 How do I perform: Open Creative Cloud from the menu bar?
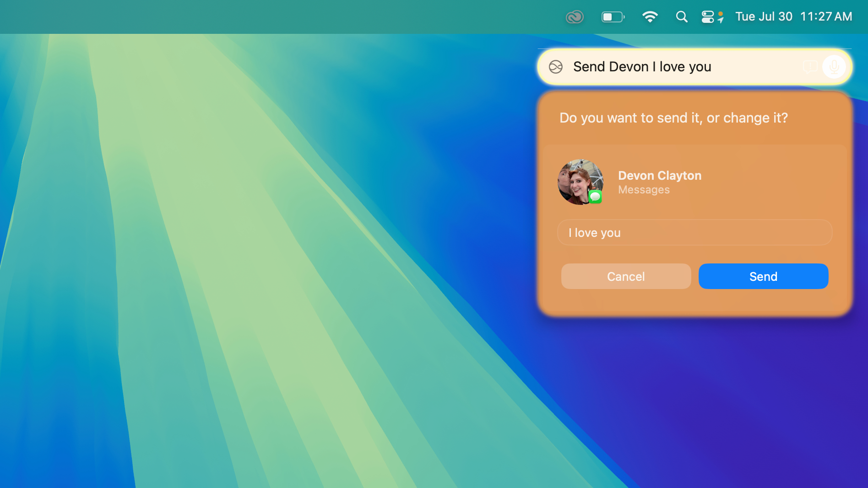(575, 17)
